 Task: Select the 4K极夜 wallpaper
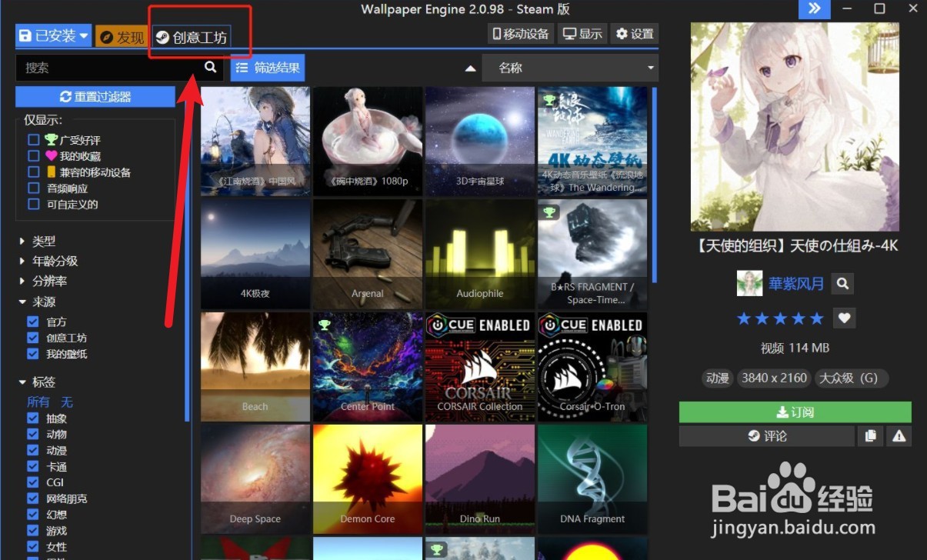[x=255, y=255]
